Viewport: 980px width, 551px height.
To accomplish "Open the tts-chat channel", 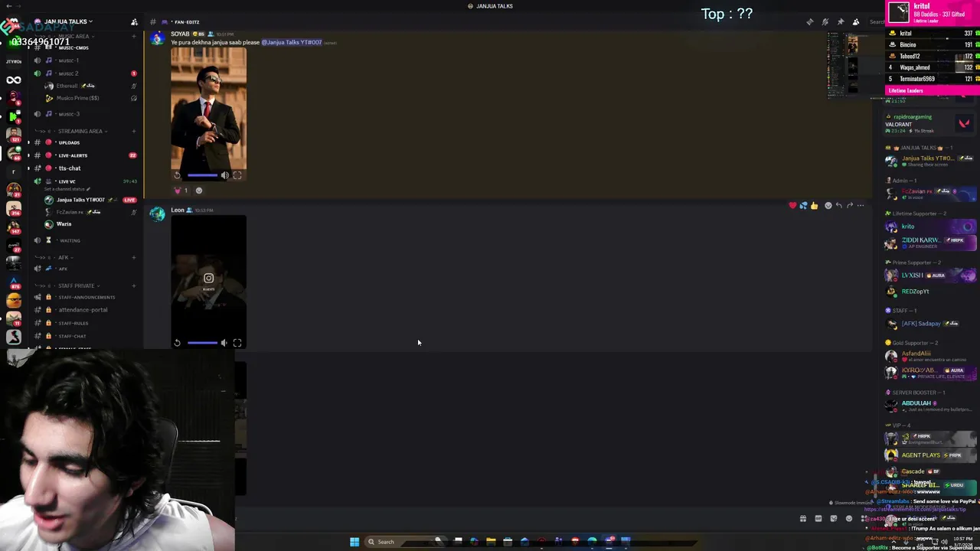I will pyautogui.click(x=84, y=168).
